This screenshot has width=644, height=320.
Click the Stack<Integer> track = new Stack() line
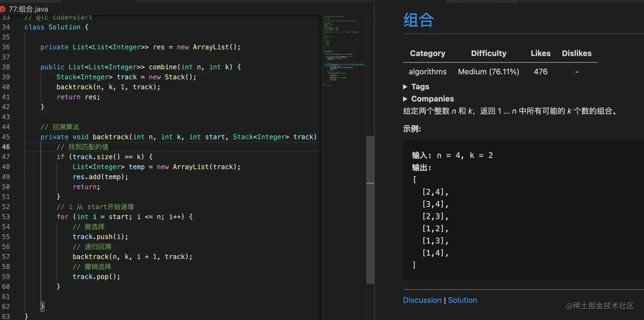126,77
